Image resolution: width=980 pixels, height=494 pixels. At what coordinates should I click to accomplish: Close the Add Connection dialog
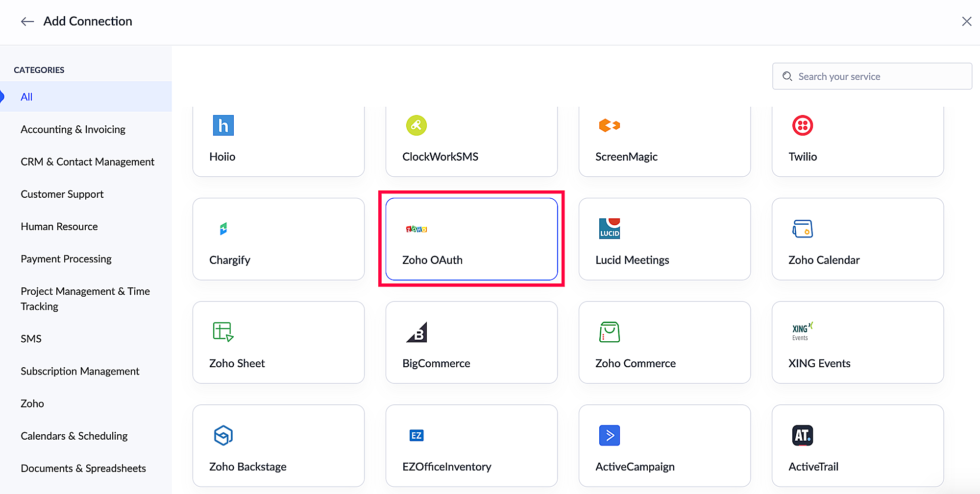pos(966,21)
